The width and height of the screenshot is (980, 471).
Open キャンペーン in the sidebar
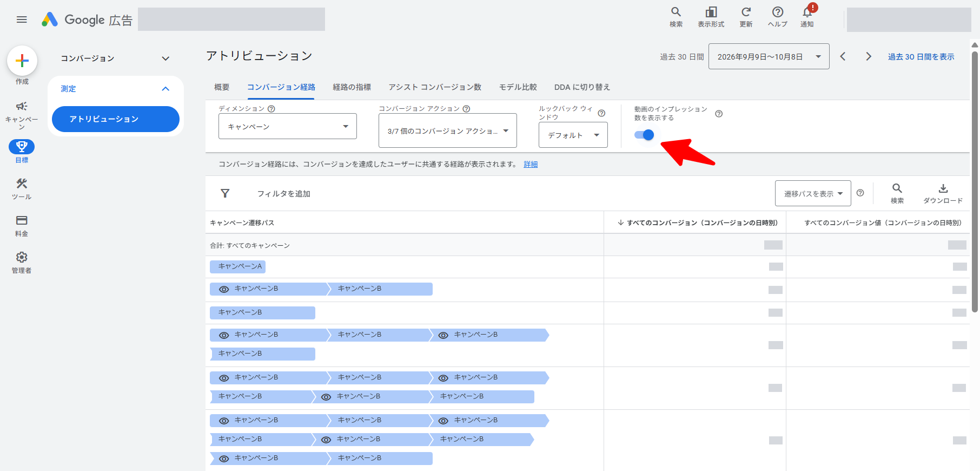(22, 115)
